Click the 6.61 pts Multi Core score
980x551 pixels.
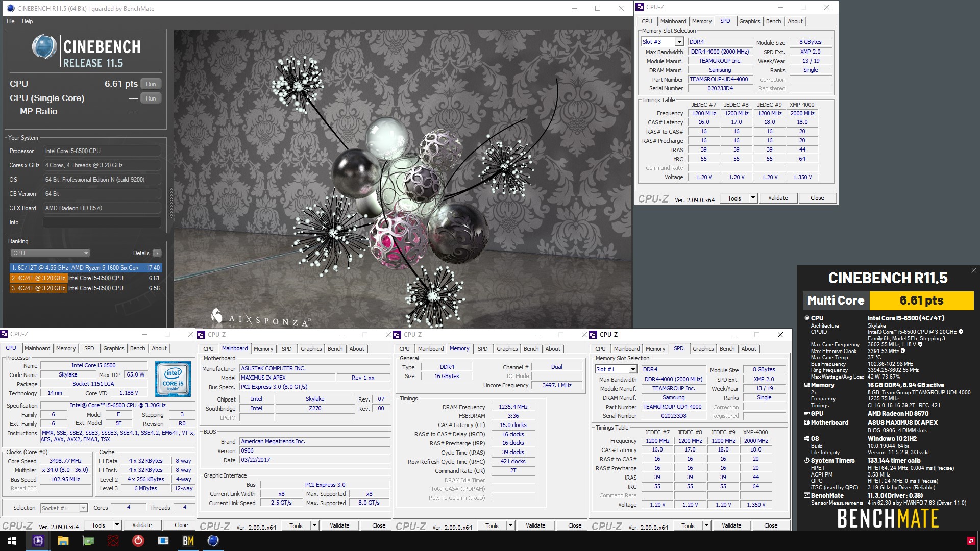[x=921, y=300]
